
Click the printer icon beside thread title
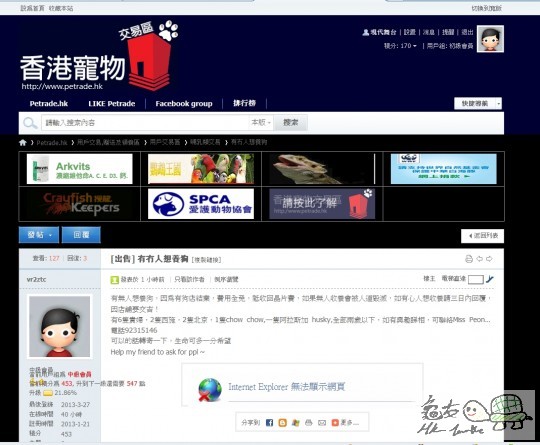[469, 259]
